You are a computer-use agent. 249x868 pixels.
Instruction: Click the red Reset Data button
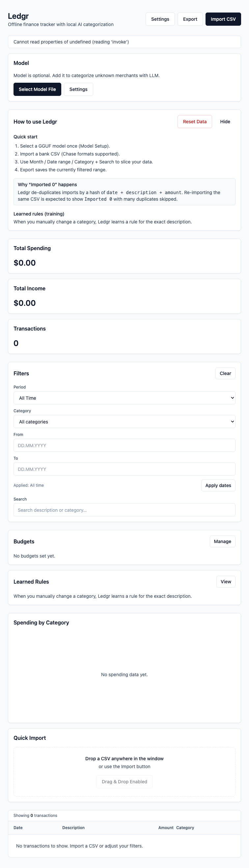pos(194,122)
